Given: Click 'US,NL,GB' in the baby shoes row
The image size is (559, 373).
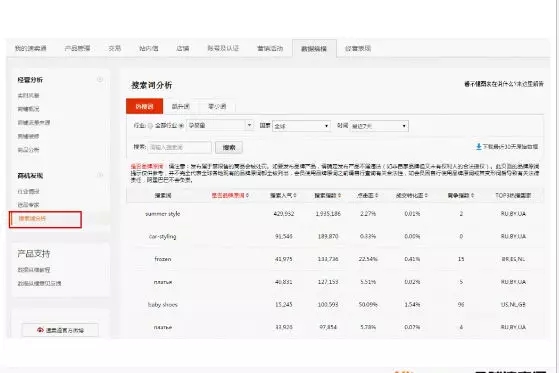Looking at the screenshot, I should click(513, 305).
